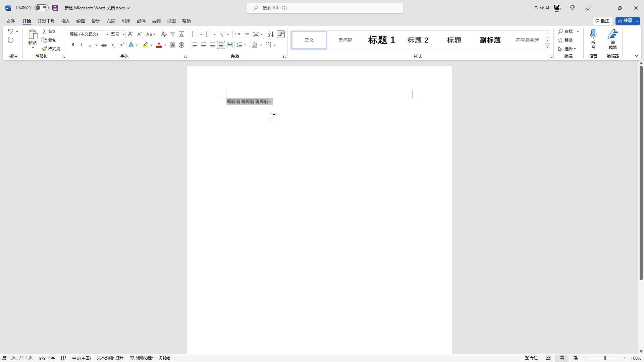The width and height of the screenshot is (644, 362).
Task: Open the font size dropdown
Action: click(123, 34)
